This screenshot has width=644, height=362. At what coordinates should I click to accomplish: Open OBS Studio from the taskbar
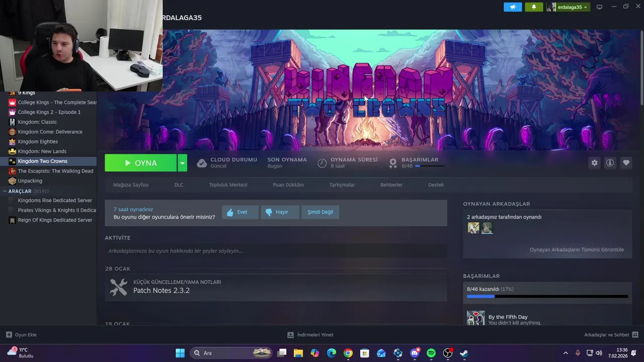coord(448,353)
